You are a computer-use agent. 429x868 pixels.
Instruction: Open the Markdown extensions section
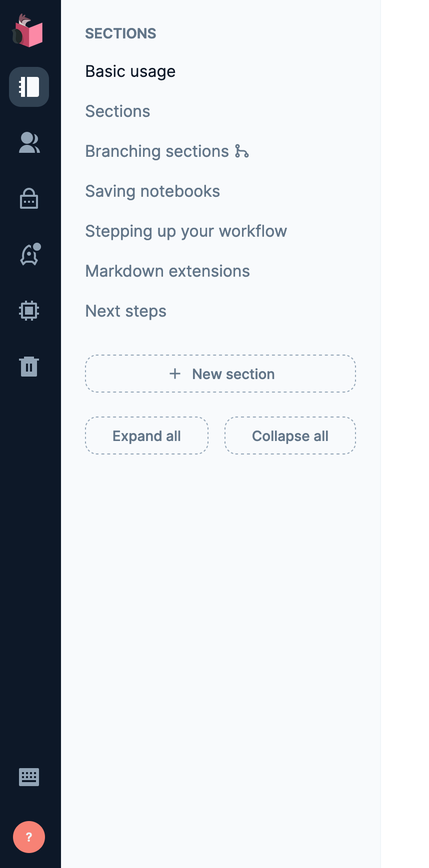pyautogui.click(x=167, y=271)
